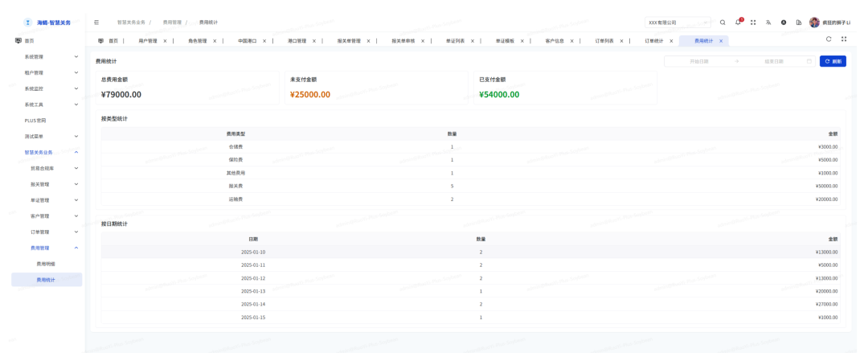Open the theme layout settings icon
Image resolution: width=868 pixels, height=353 pixels.
point(799,23)
